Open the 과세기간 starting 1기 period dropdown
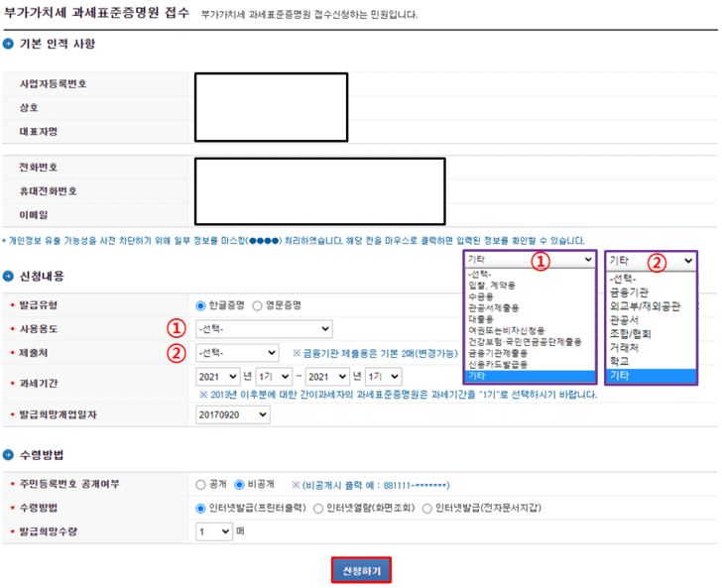Screen dimensions: 722x588 tap(274, 377)
